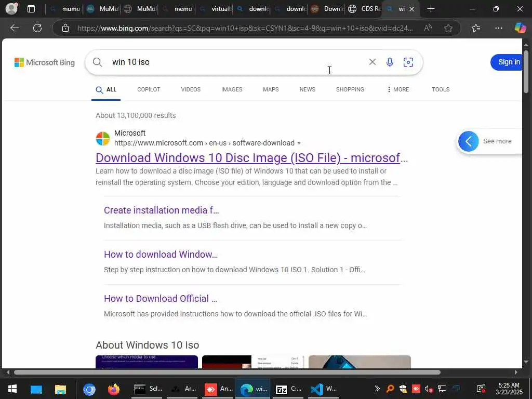Click the search magnifier in the Bing box

97,62
